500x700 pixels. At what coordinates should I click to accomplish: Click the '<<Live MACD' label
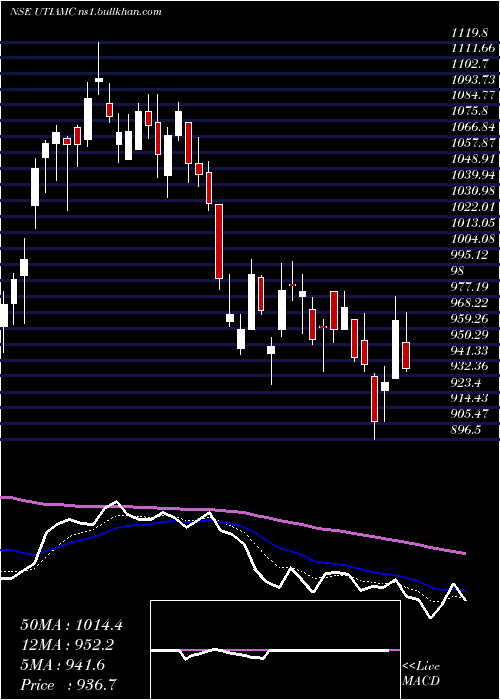(421, 674)
